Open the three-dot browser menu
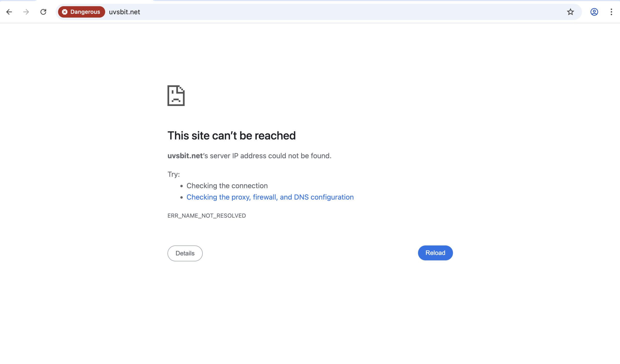Image resolution: width=620 pixels, height=364 pixels. coord(611,12)
